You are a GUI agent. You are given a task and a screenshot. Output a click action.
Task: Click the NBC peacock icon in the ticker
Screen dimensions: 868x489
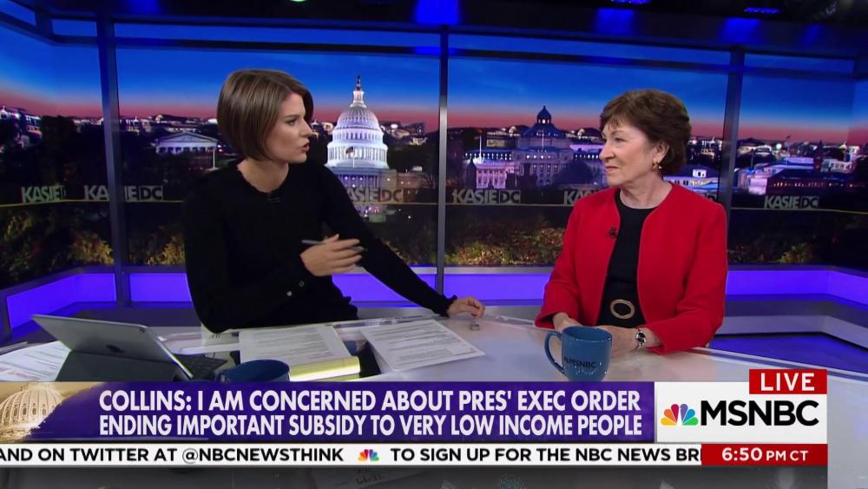[368, 455]
